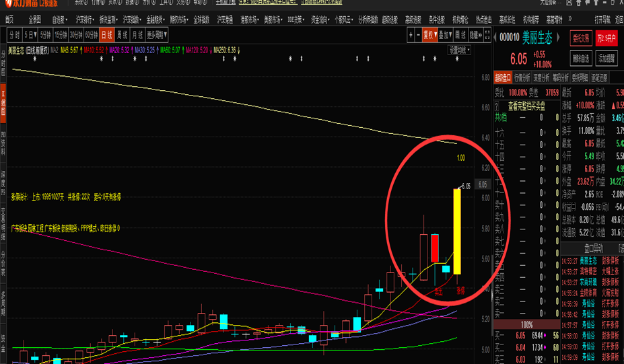
Task: Zoom in chart with plus button
Action: (x=411, y=36)
